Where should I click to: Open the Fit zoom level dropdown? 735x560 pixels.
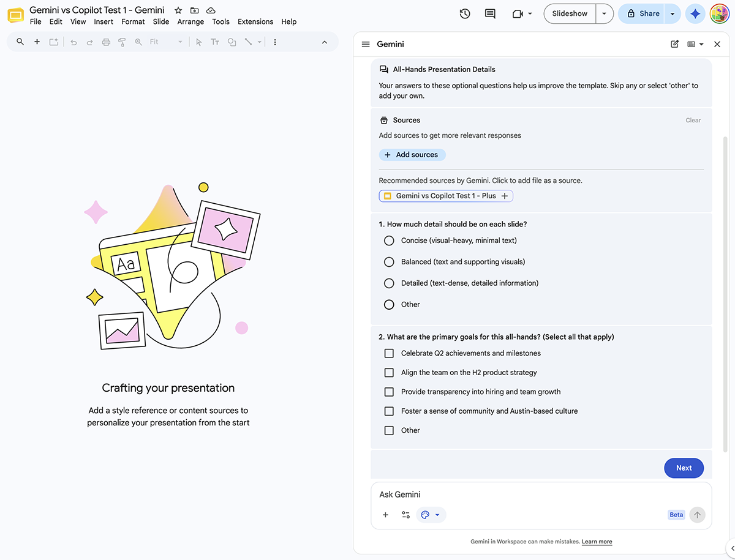pyautogui.click(x=165, y=42)
